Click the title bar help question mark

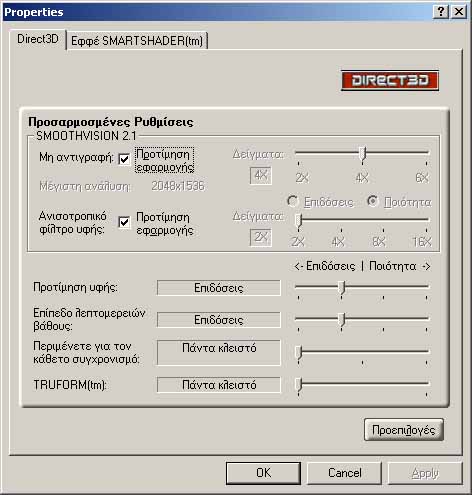tap(441, 12)
